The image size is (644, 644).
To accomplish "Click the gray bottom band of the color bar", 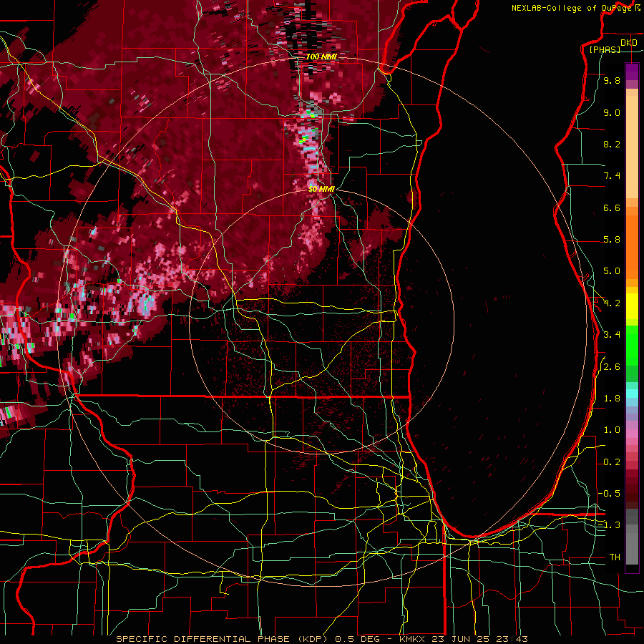I will (632, 546).
